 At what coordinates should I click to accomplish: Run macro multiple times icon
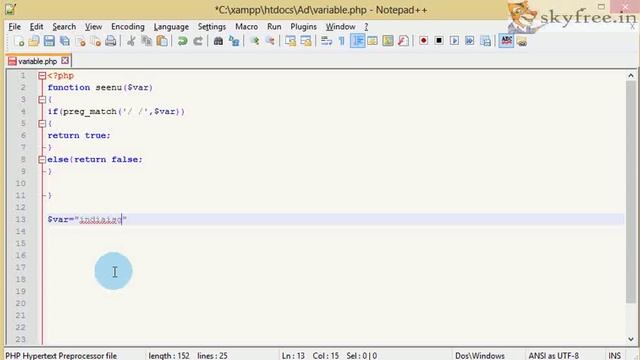470,41
